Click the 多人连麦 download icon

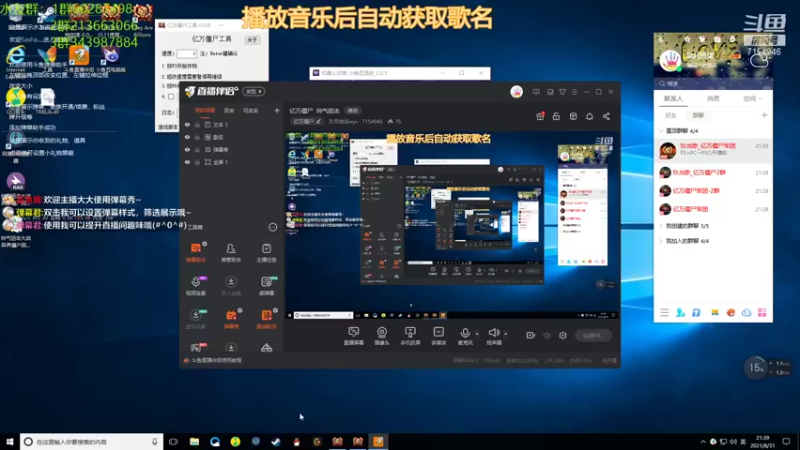click(231, 282)
